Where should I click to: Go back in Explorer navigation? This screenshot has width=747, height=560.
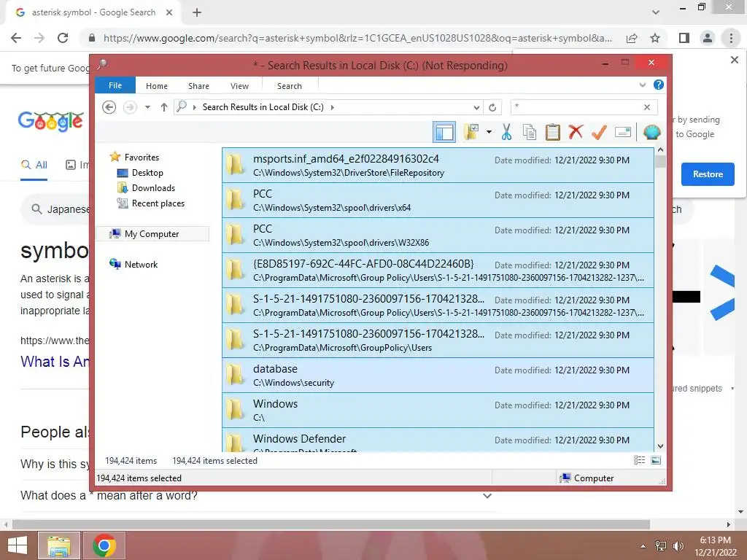pos(109,107)
